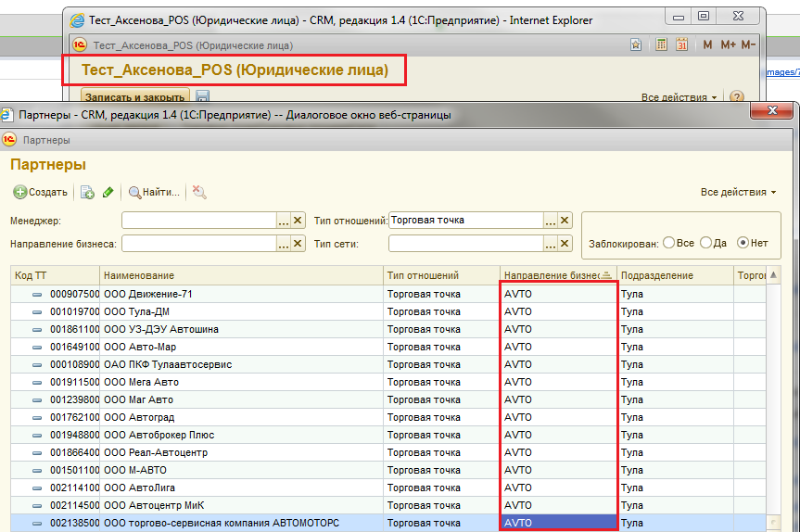Click the scrollbar up arrow of the table
The image size is (800, 532).
coord(773,275)
